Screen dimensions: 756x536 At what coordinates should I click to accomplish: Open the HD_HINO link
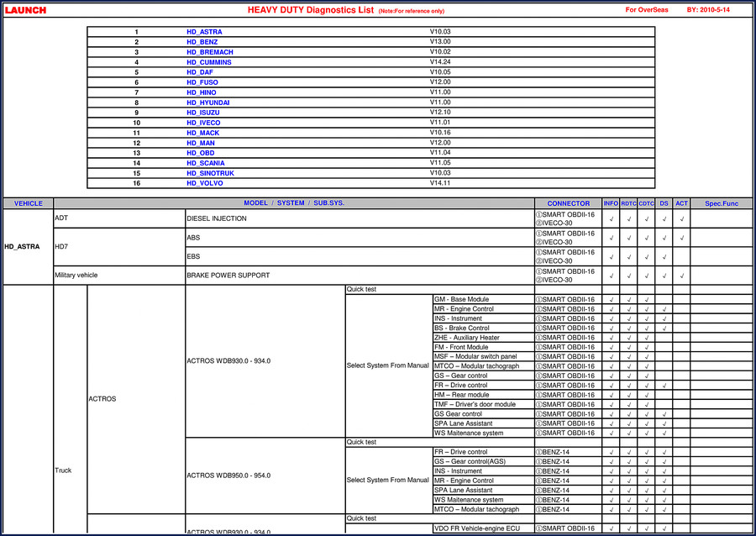(x=202, y=92)
